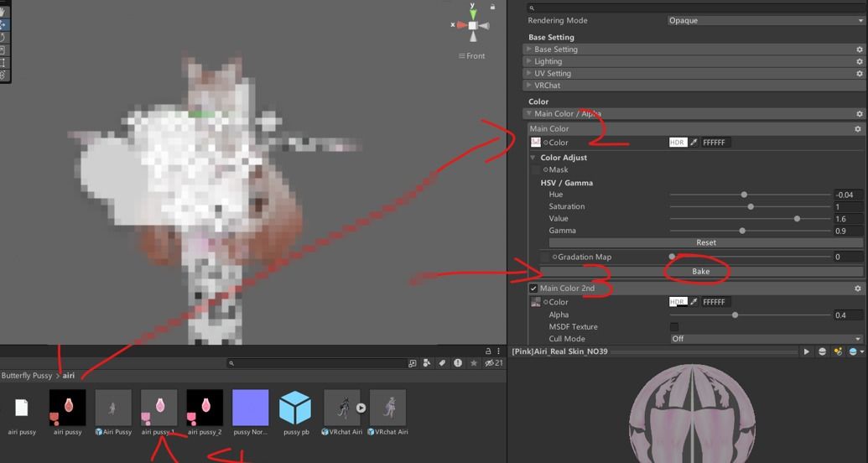
Task: Click the Mask texture slot
Action: click(535, 169)
